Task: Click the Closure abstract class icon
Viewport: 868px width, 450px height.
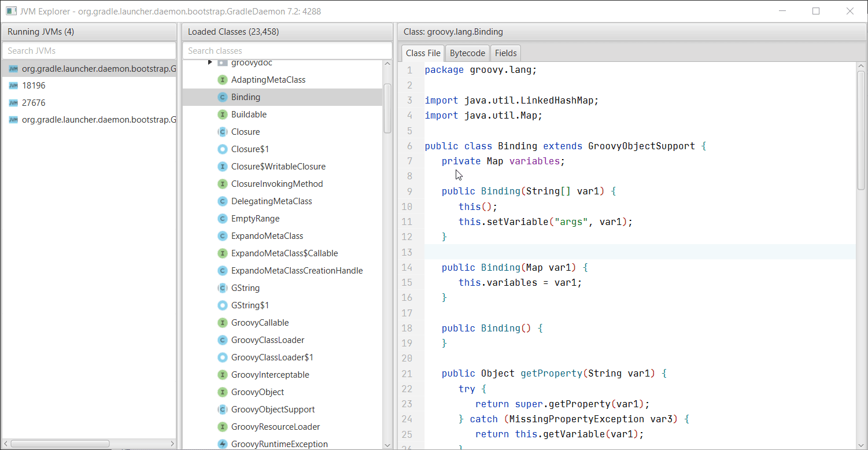Action: click(222, 132)
